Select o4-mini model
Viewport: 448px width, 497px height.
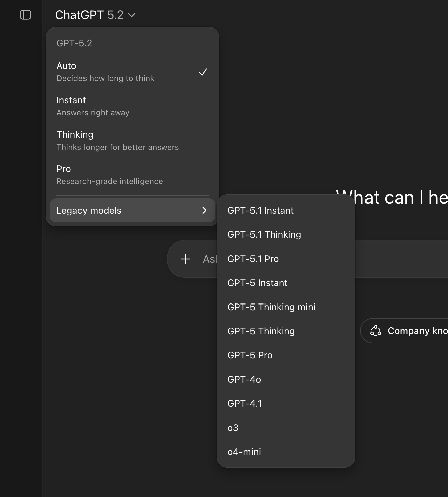tap(244, 452)
